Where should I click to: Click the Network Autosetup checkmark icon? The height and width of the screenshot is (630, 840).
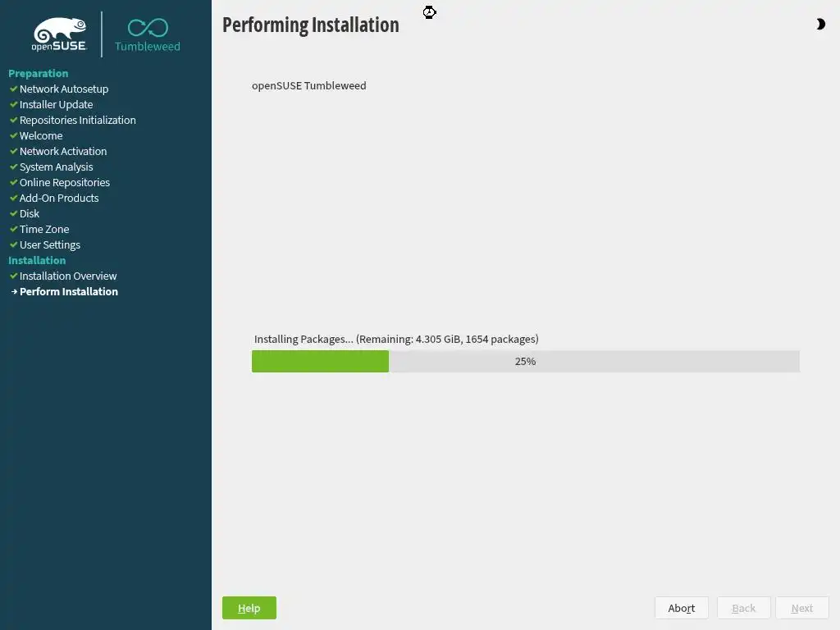[13, 89]
